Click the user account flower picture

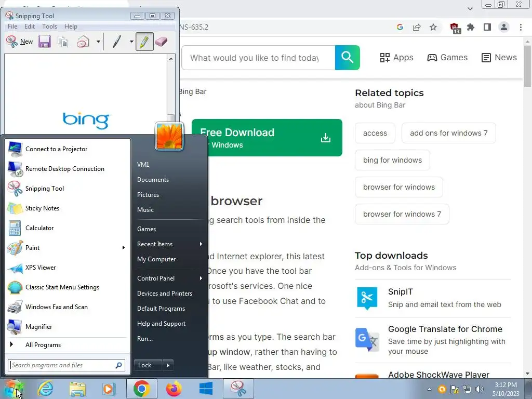pos(169,137)
